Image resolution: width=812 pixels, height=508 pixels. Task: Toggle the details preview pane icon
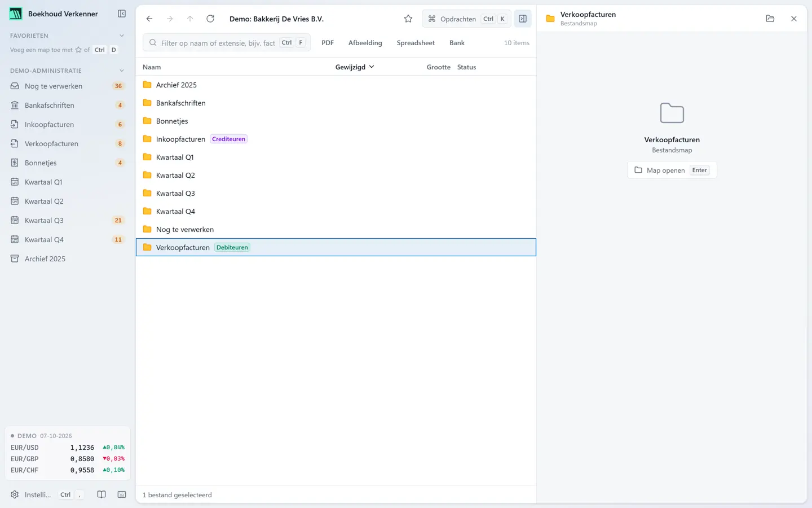pyautogui.click(x=523, y=19)
